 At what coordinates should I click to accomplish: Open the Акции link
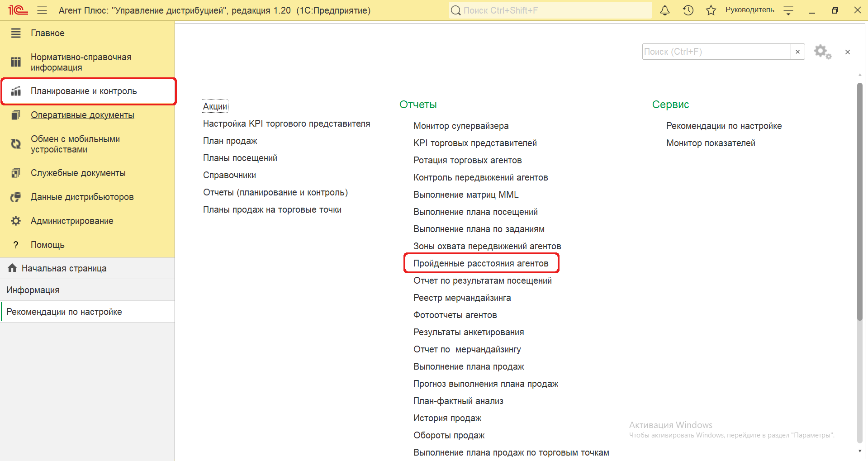[215, 106]
